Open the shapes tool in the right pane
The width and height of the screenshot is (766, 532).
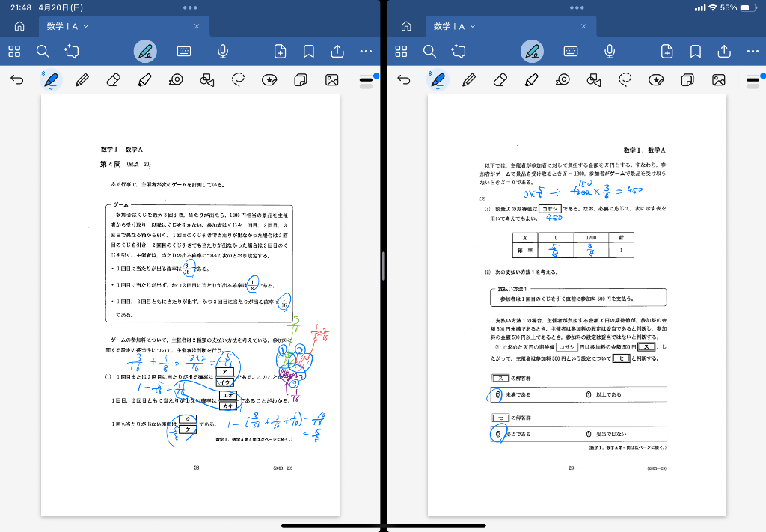(594, 79)
